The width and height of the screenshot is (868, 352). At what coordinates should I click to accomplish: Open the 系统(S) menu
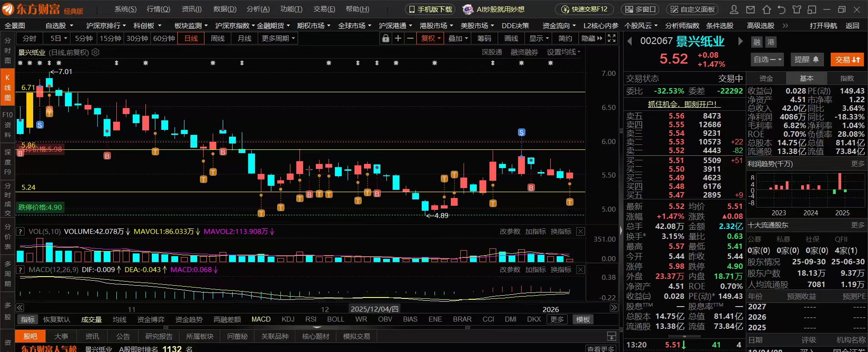click(125, 9)
